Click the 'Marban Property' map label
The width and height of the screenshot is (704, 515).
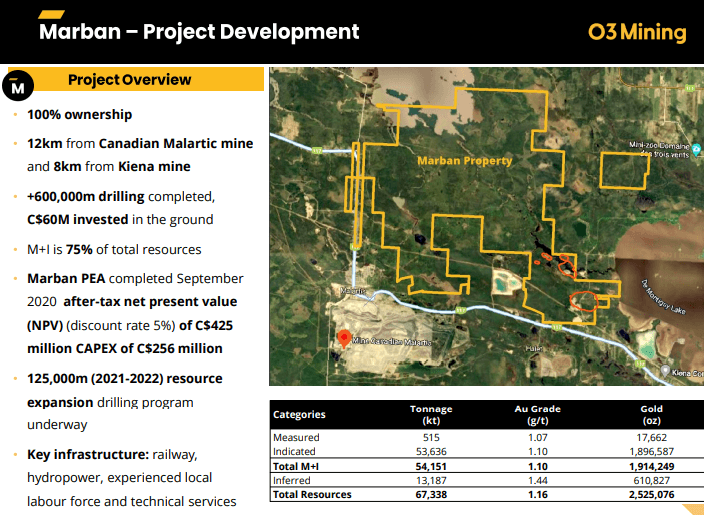tap(465, 161)
